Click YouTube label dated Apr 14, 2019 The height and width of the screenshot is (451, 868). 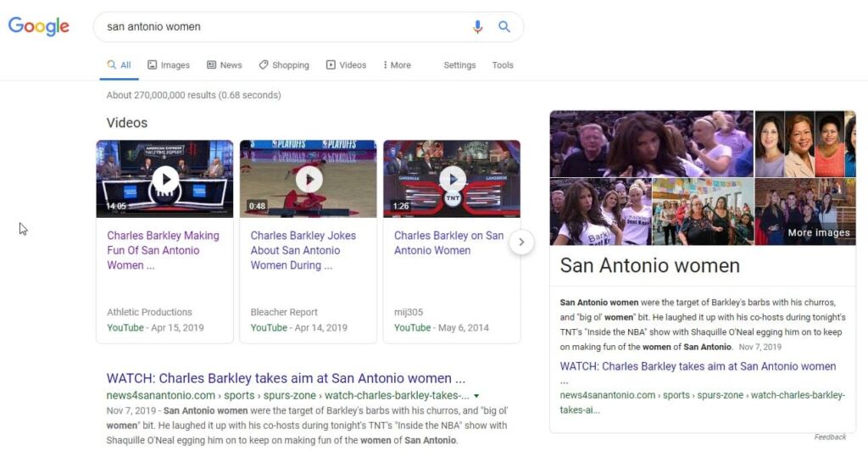(269, 327)
